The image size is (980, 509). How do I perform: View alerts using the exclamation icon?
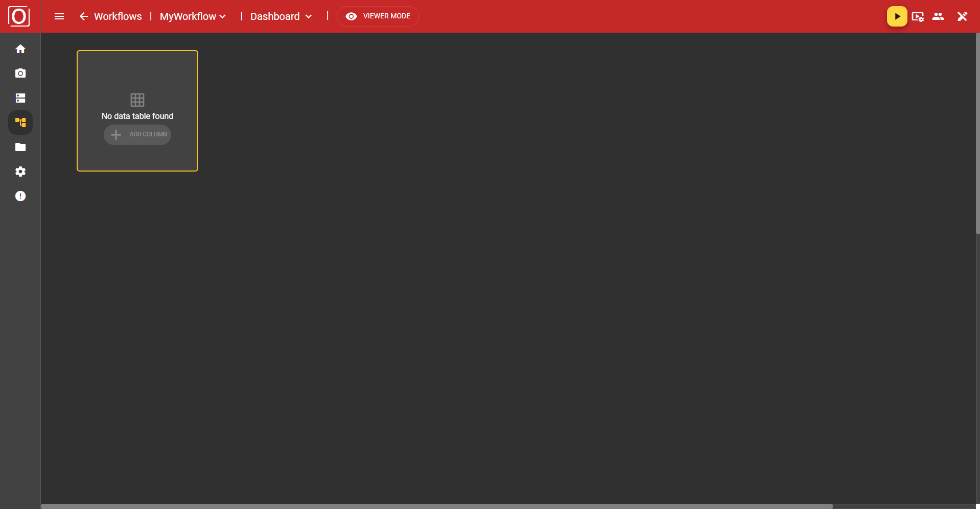coord(20,196)
